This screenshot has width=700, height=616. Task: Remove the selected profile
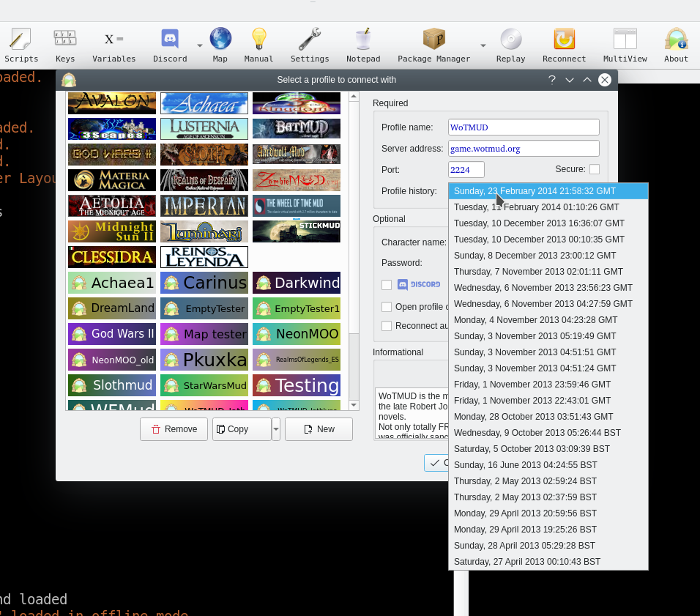[174, 429]
